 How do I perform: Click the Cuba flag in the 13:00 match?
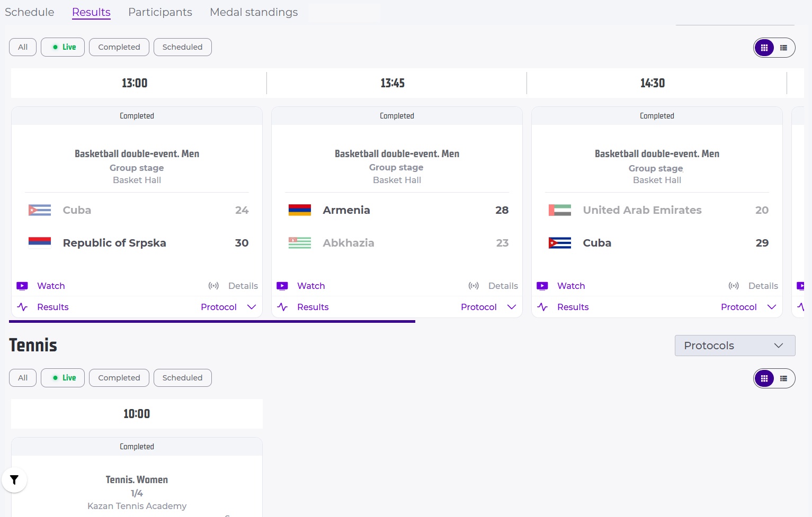40,210
